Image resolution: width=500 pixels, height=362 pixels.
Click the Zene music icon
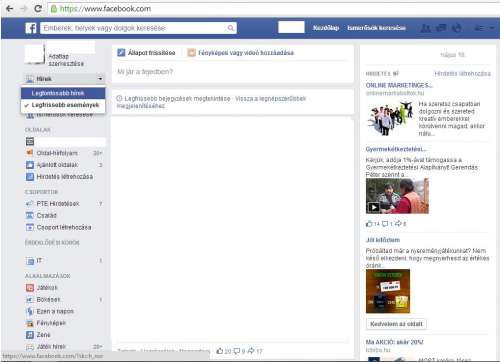click(30, 335)
